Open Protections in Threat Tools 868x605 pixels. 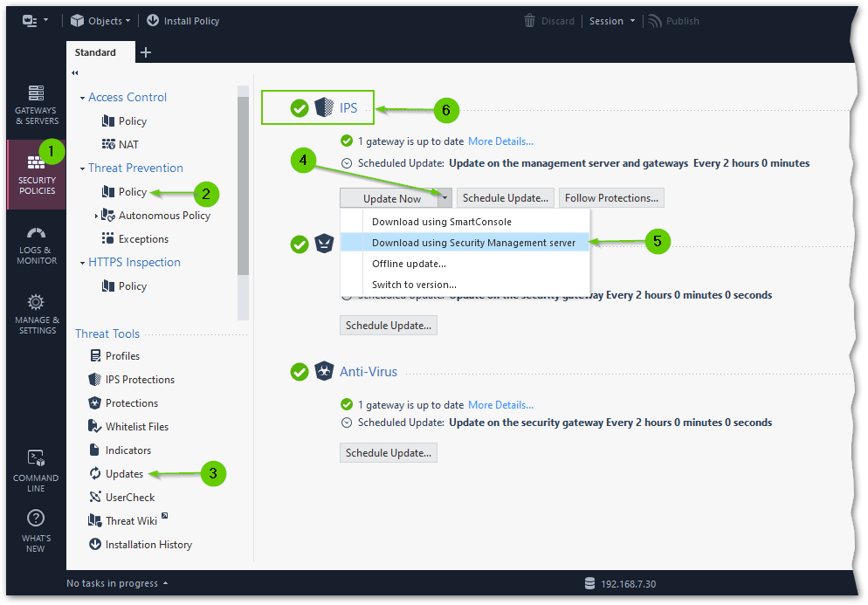pos(123,403)
